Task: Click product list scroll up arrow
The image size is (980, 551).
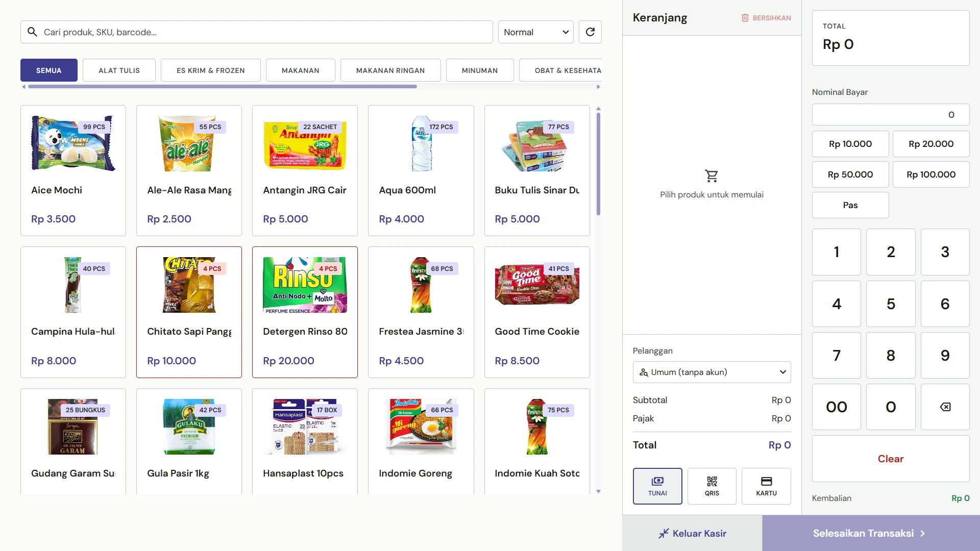Action: 598,109
